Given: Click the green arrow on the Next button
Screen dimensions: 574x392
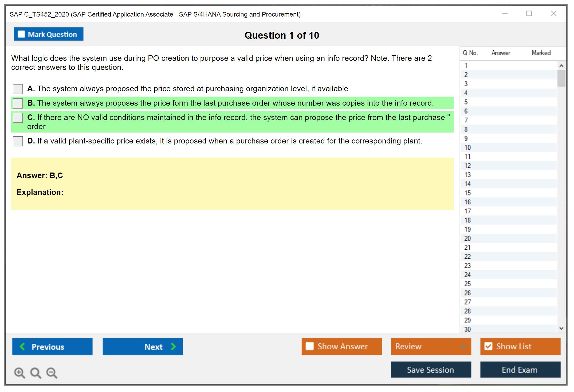Looking at the screenshot, I should pos(173,346).
